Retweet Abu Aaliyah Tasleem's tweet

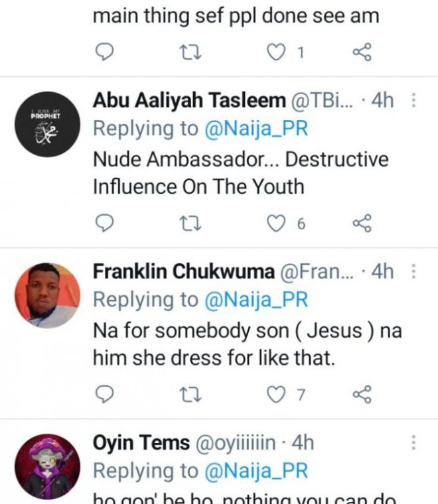click(188, 224)
